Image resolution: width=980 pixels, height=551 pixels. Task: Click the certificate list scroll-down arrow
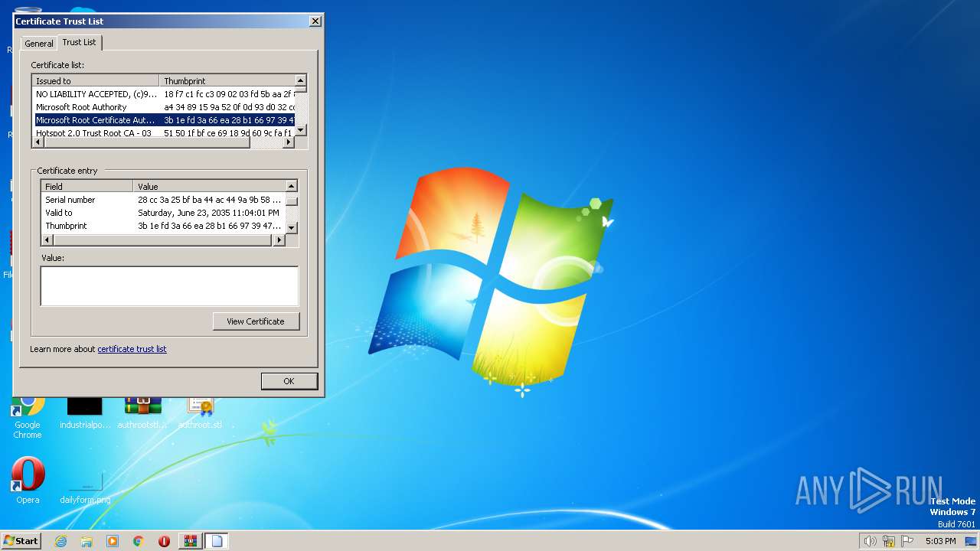[301, 130]
